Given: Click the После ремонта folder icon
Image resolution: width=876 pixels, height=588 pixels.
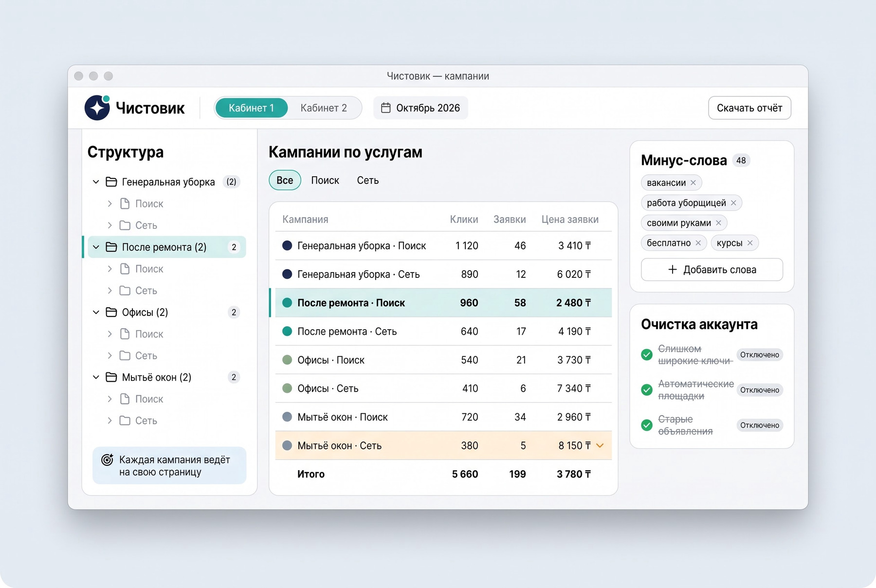Looking at the screenshot, I should (111, 247).
